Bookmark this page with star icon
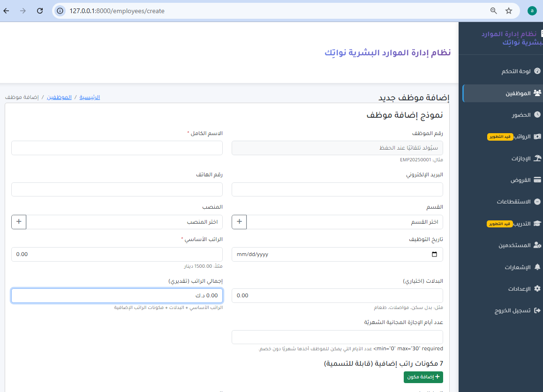 coord(508,11)
